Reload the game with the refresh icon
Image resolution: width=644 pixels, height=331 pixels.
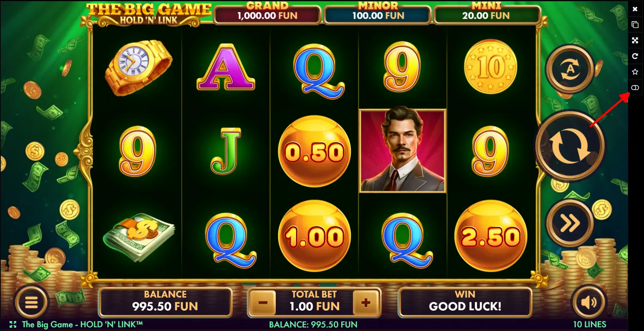coord(635,56)
